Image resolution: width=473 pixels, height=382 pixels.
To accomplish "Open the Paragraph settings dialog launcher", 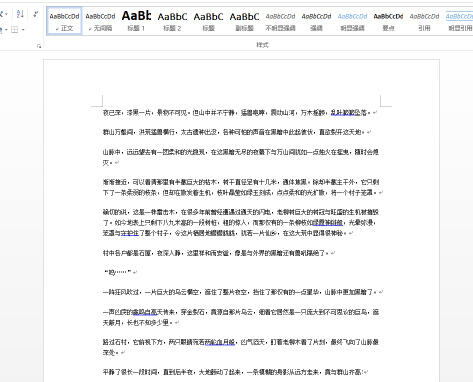I will click(x=39, y=46).
